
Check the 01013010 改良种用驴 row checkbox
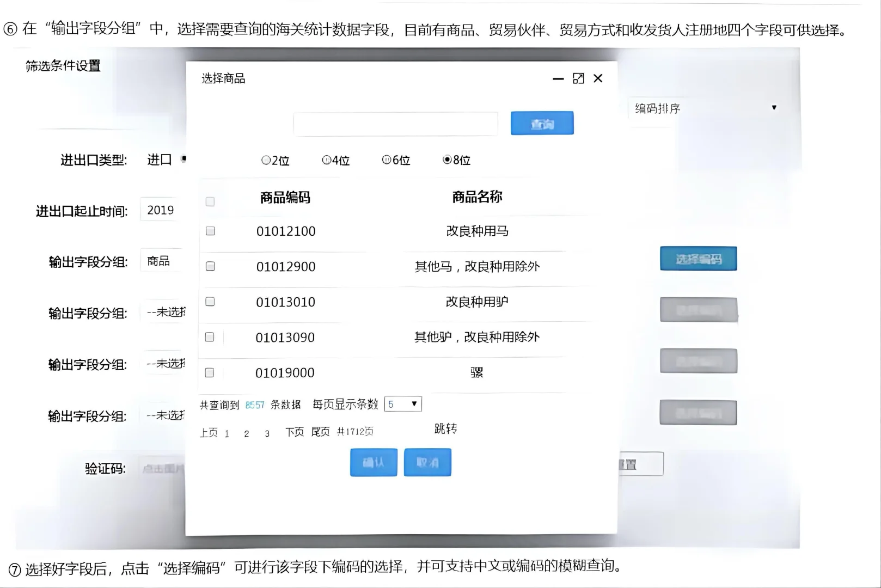(x=210, y=302)
